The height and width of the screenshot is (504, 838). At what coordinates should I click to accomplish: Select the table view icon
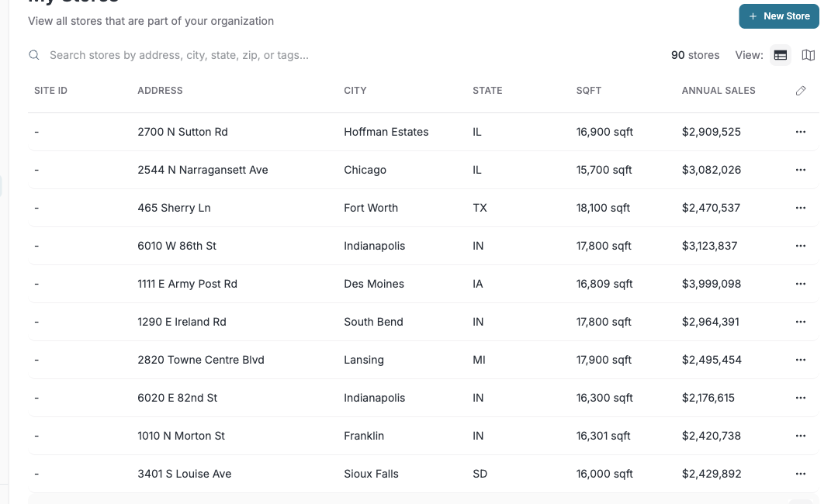(x=781, y=55)
